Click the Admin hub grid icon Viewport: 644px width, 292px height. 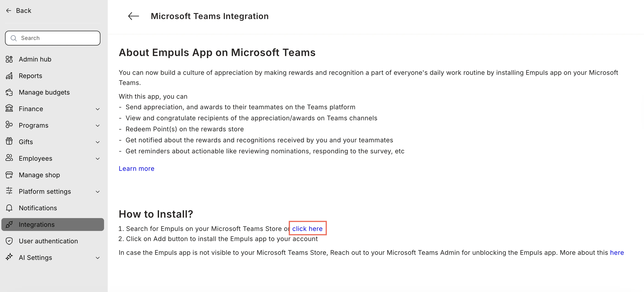(9, 59)
